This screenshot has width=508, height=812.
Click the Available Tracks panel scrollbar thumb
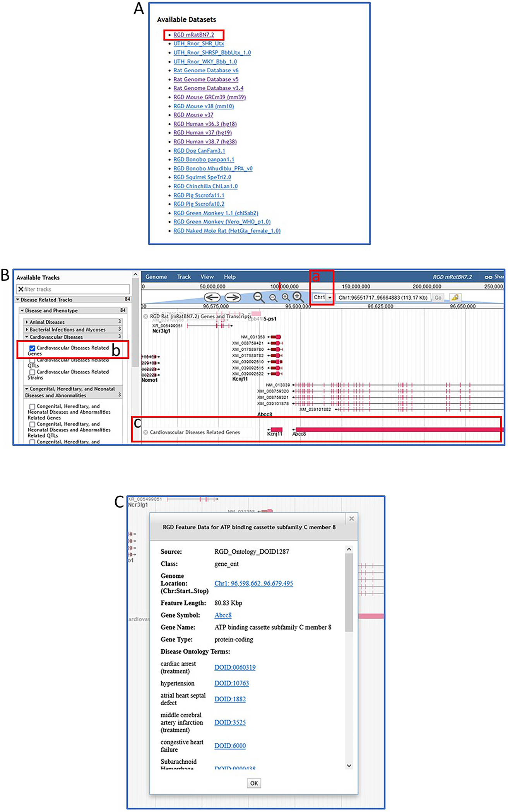[x=135, y=322]
